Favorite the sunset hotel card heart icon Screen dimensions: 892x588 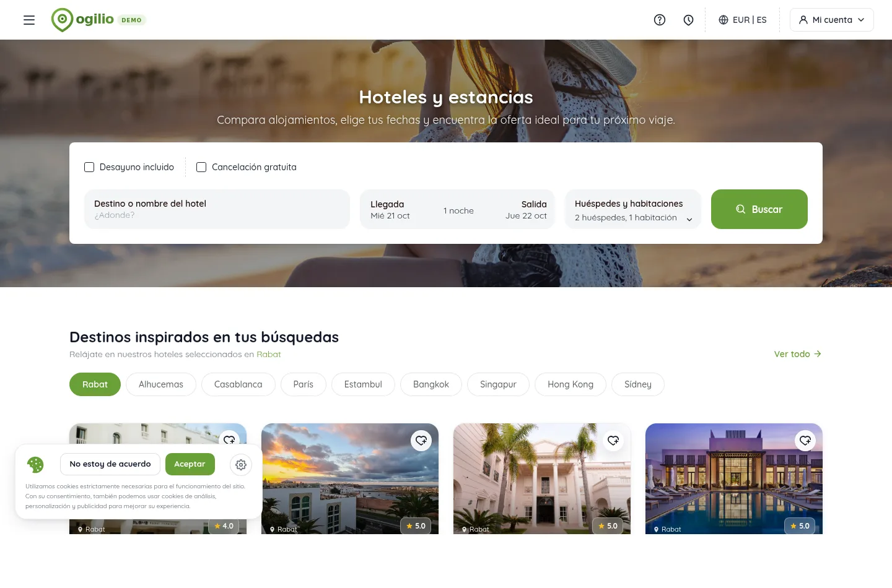[x=421, y=441]
